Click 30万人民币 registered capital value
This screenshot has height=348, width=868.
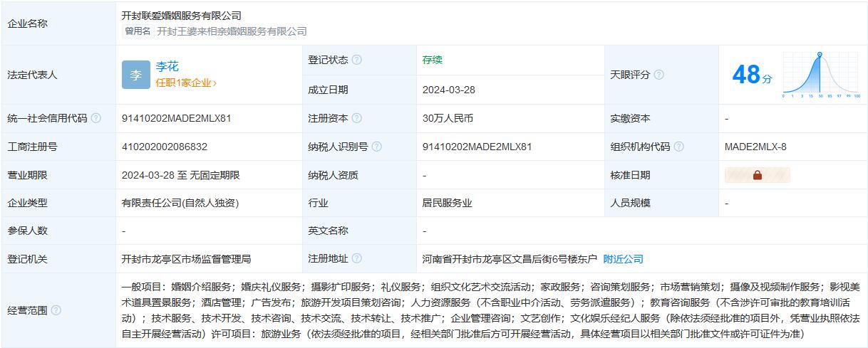click(x=448, y=118)
